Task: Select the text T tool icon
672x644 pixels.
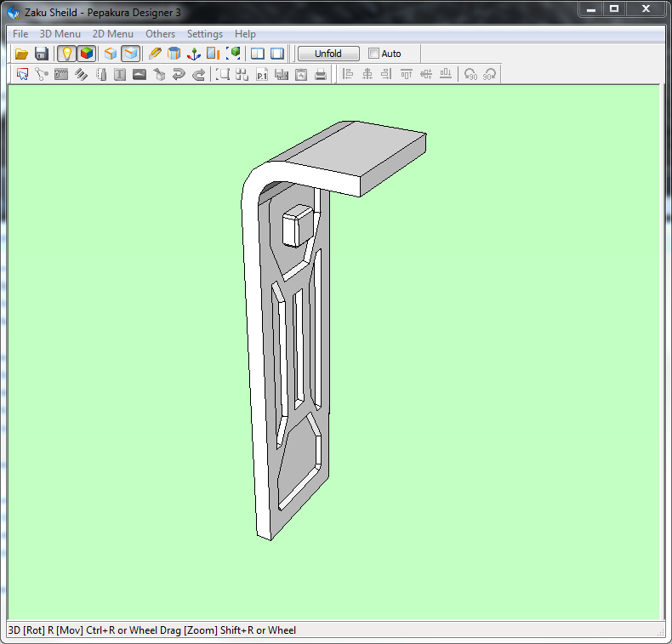Action: tap(120, 74)
